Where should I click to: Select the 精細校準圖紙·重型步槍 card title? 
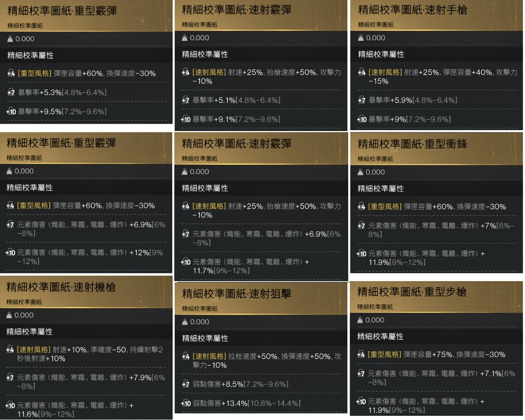(x=411, y=292)
